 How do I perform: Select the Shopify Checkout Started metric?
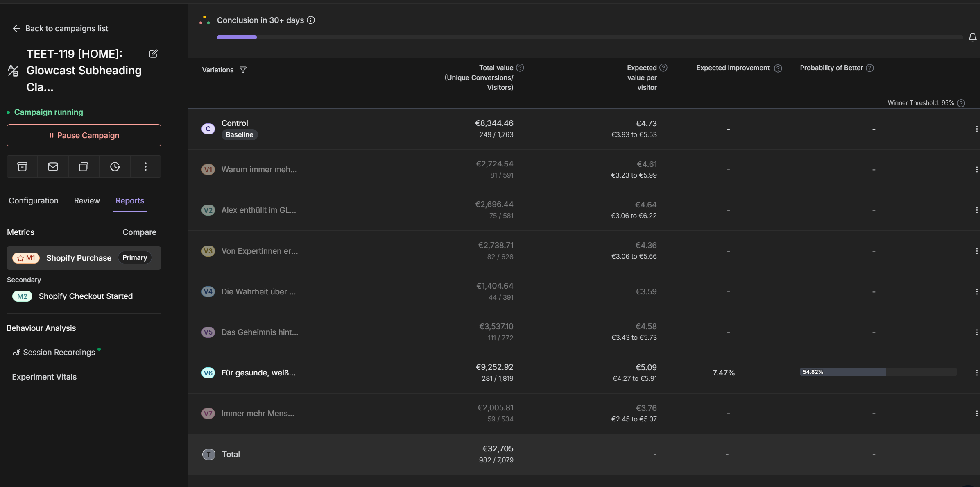pyautogui.click(x=86, y=296)
